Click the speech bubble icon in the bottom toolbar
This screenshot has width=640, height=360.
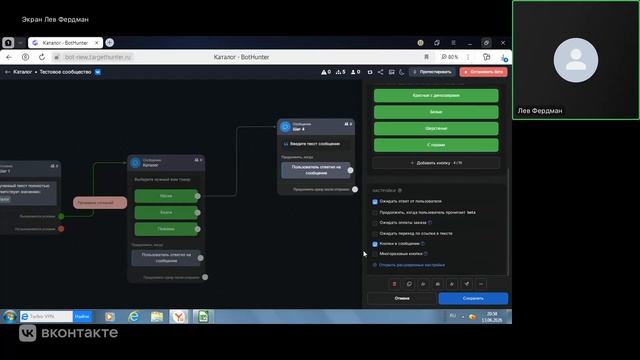coord(409,284)
